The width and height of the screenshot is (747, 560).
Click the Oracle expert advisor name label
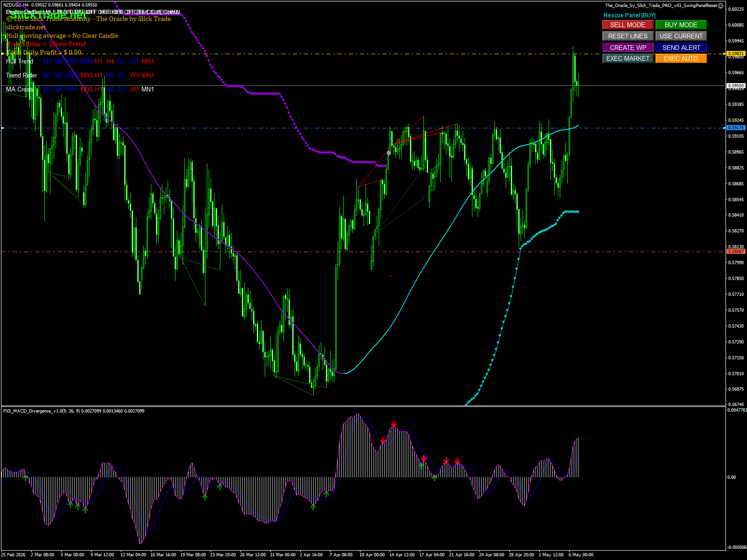coord(661,6)
